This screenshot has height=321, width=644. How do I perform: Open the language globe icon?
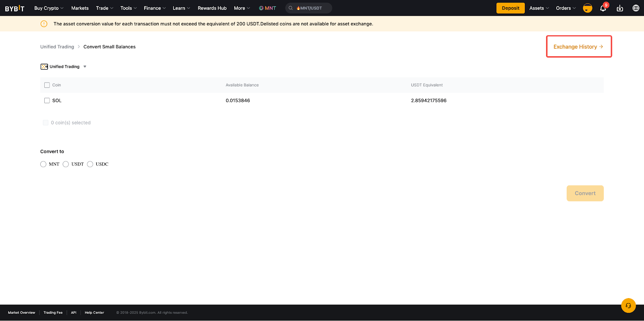coord(636,8)
